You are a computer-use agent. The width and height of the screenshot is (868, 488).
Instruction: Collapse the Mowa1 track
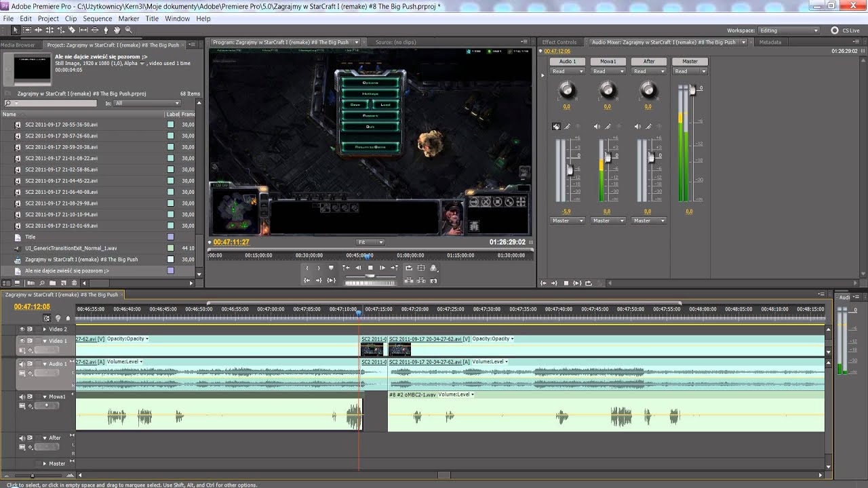point(45,396)
